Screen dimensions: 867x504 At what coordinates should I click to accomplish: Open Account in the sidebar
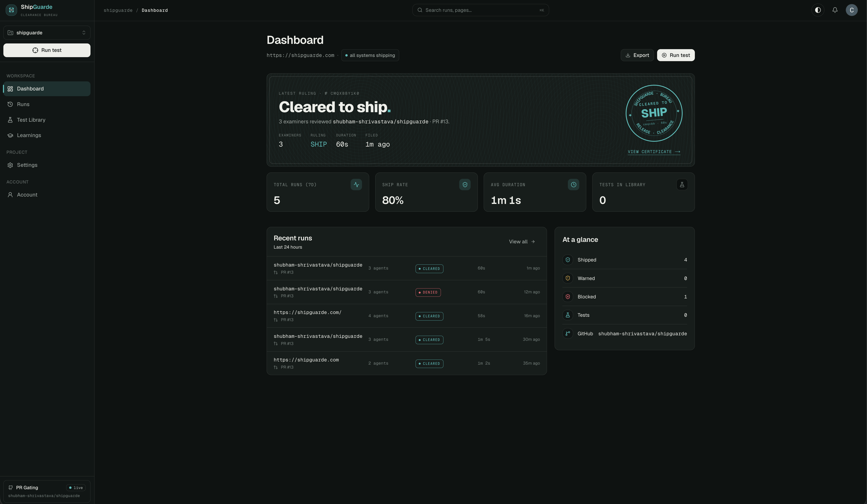tap(47, 195)
